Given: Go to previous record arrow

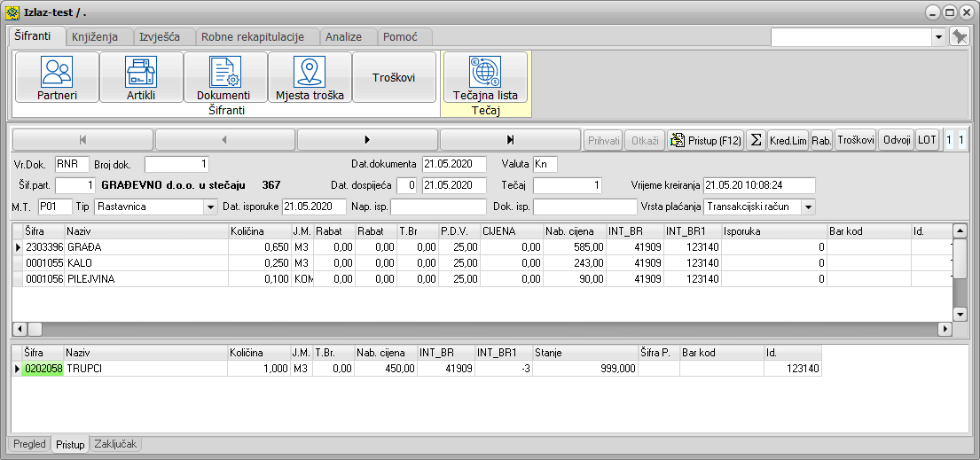Looking at the screenshot, I should coord(225,139).
